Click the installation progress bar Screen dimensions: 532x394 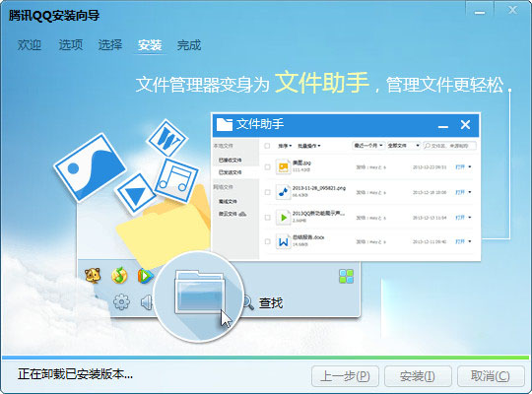tap(265, 358)
